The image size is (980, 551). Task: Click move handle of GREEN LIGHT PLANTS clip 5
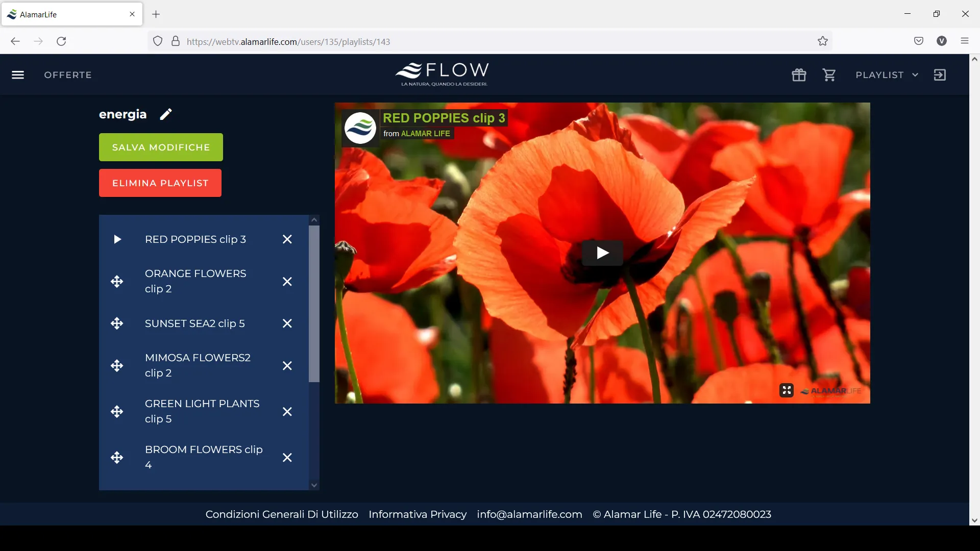pyautogui.click(x=117, y=412)
